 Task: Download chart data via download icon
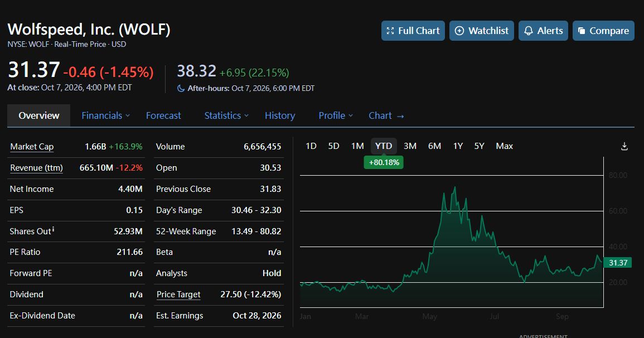pos(624,146)
